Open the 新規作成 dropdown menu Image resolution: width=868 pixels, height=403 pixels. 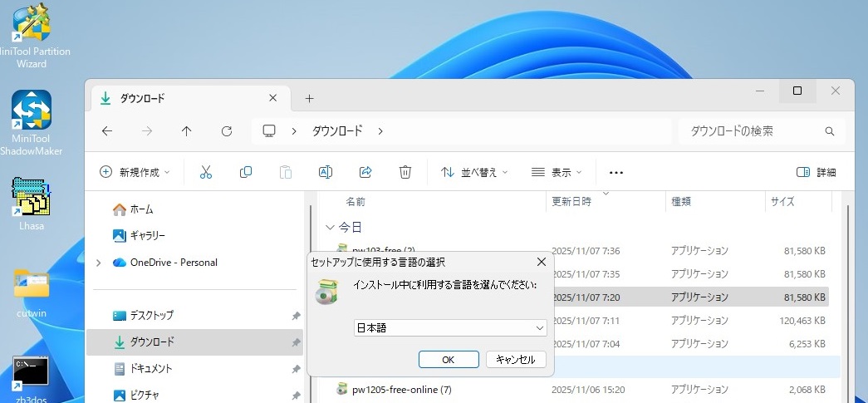[135, 172]
